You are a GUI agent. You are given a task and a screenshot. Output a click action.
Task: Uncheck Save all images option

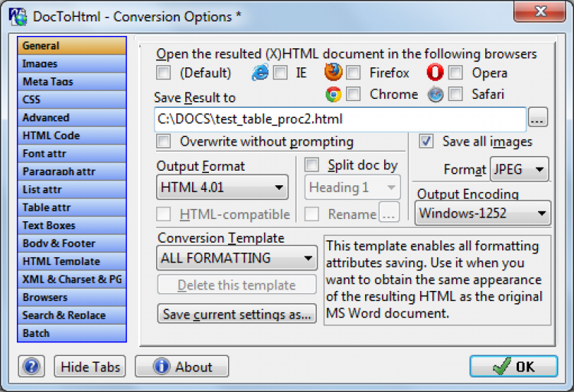426,142
